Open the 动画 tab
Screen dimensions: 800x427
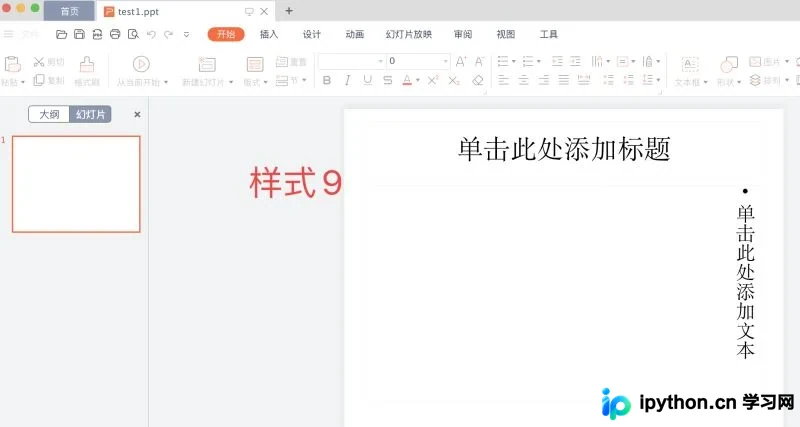tap(355, 34)
